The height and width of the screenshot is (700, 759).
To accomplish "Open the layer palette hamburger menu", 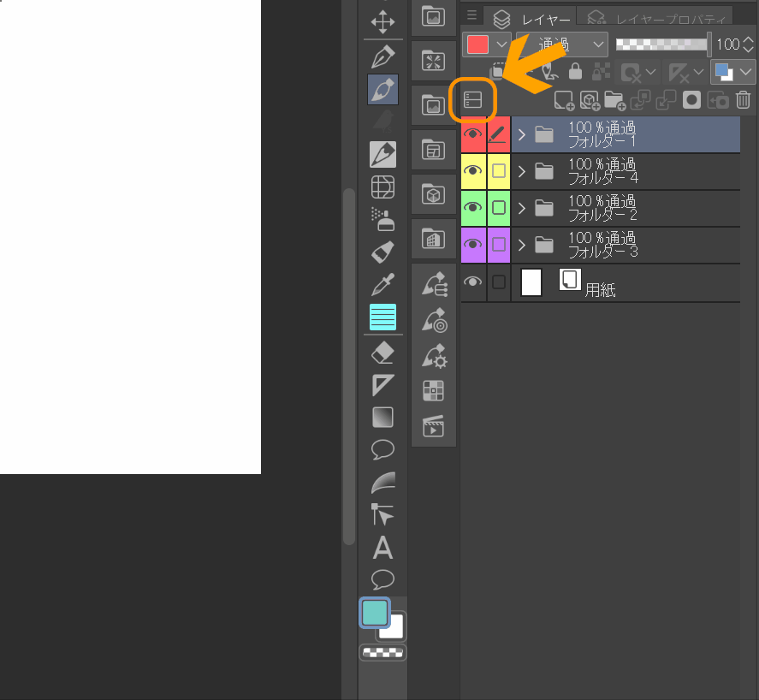I will pos(472,15).
